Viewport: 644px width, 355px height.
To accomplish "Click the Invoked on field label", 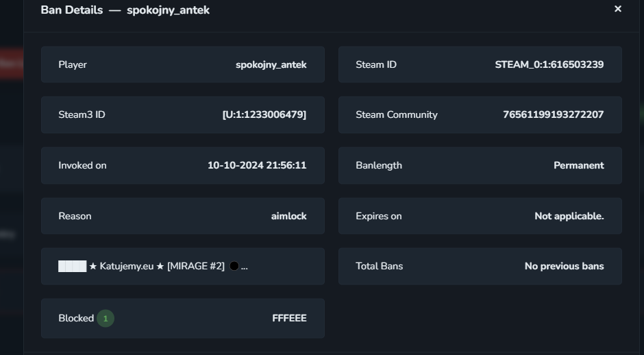I will click(x=82, y=165).
